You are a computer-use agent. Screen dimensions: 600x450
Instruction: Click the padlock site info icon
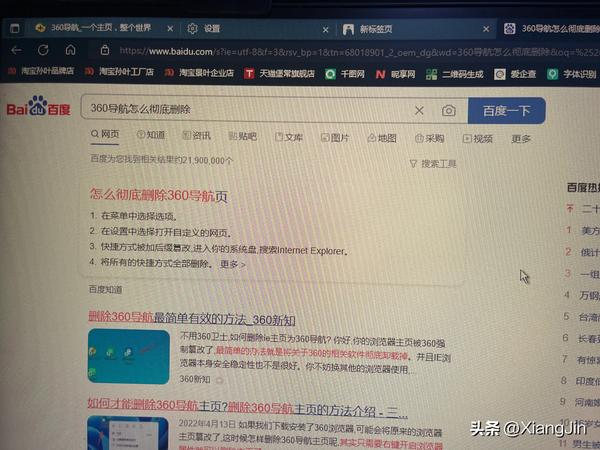(105, 50)
